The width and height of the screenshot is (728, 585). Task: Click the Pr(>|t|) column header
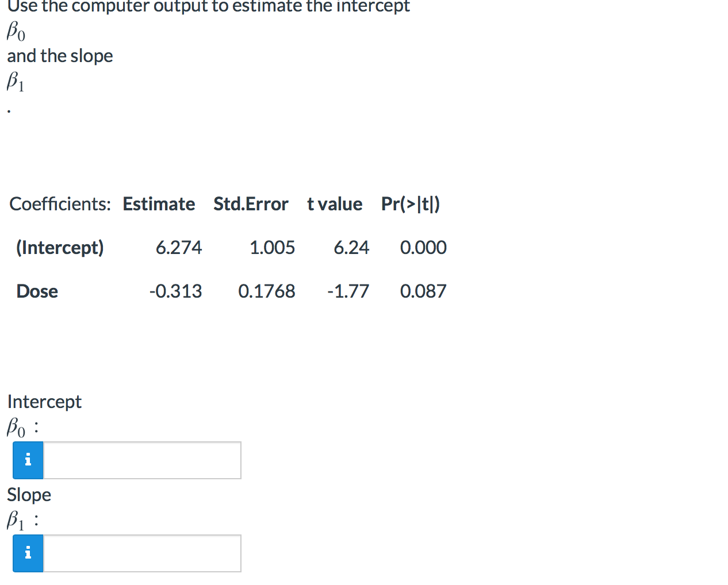coord(411,204)
